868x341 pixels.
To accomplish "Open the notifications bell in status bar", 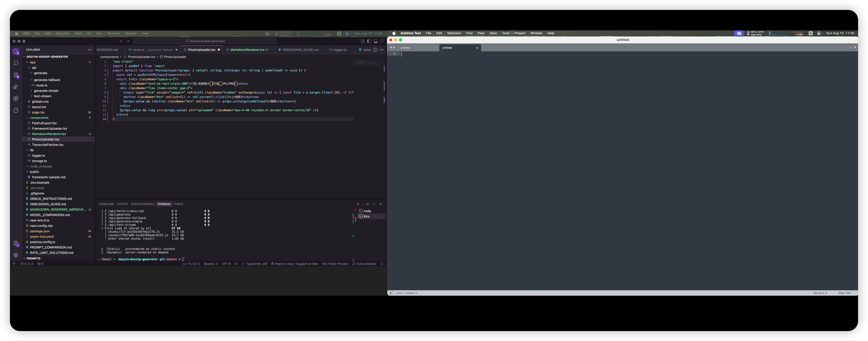I will coord(382,264).
